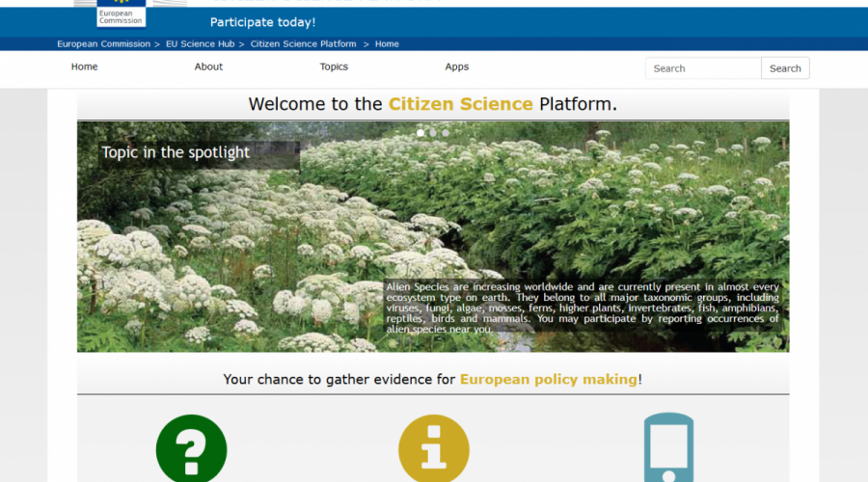Open the Apps menu item

pos(457,67)
